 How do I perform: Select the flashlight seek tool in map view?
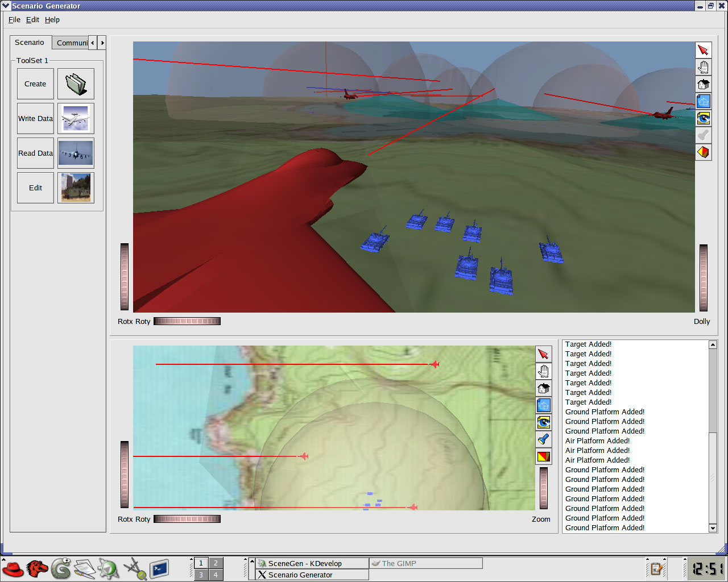(544, 439)
